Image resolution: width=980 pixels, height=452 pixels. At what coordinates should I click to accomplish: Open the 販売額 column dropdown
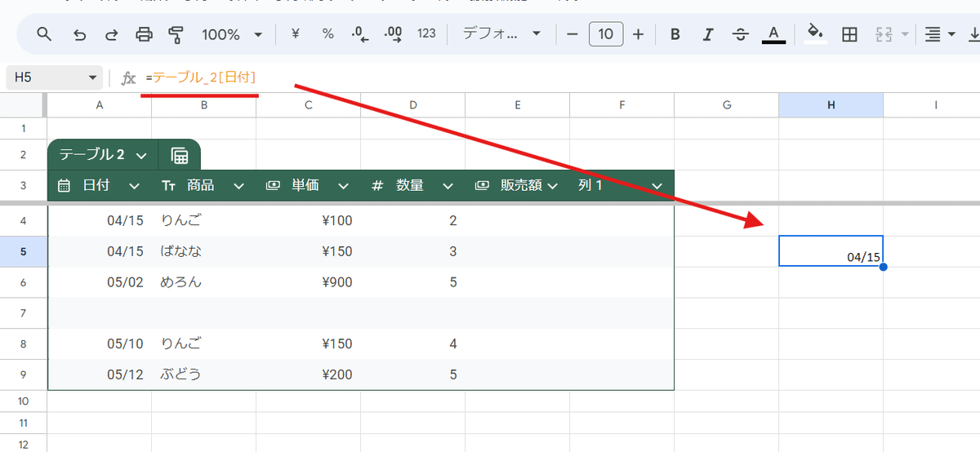coord(552,186)
